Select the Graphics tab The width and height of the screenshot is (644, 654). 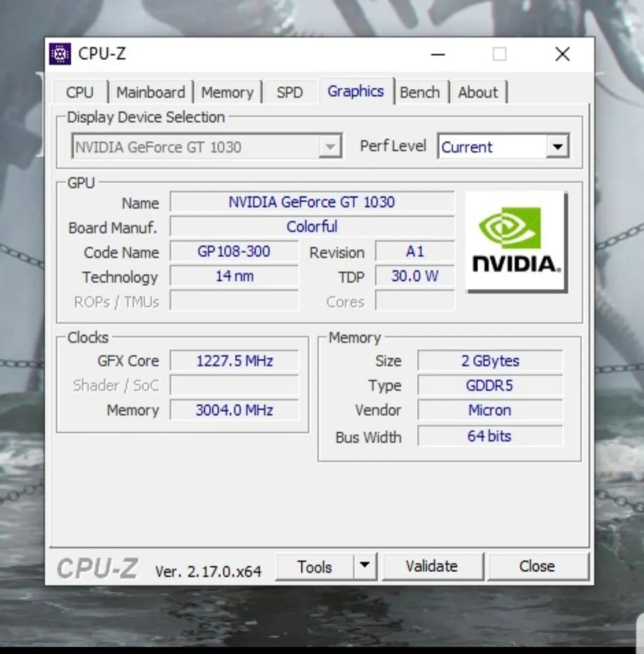click(x=356, y=91)
